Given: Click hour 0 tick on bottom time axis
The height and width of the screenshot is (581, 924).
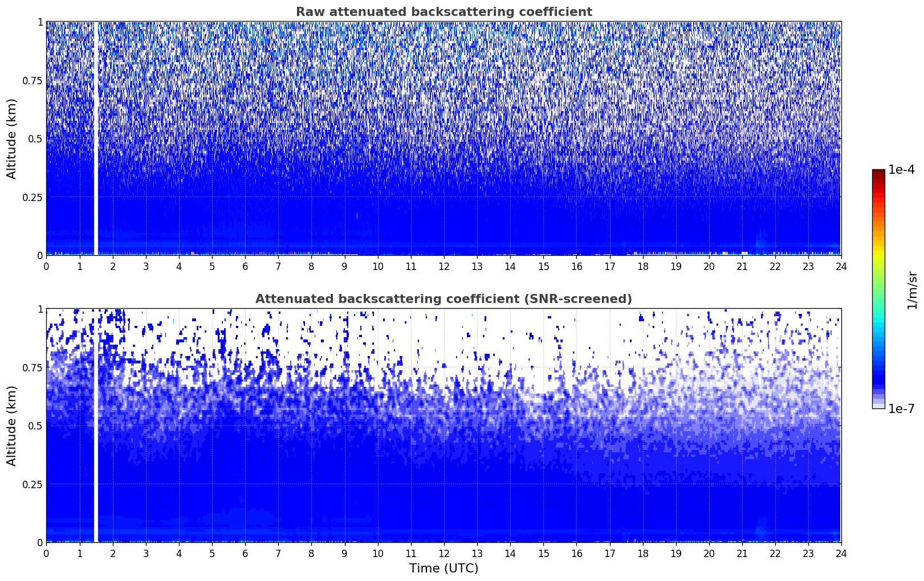Looking at the screenshot, I should 46,553.
